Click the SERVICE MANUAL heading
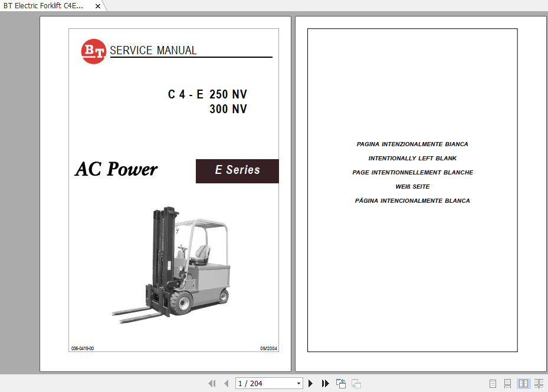The width and height of the screenshot is (548, 392). tap(153, 50)
